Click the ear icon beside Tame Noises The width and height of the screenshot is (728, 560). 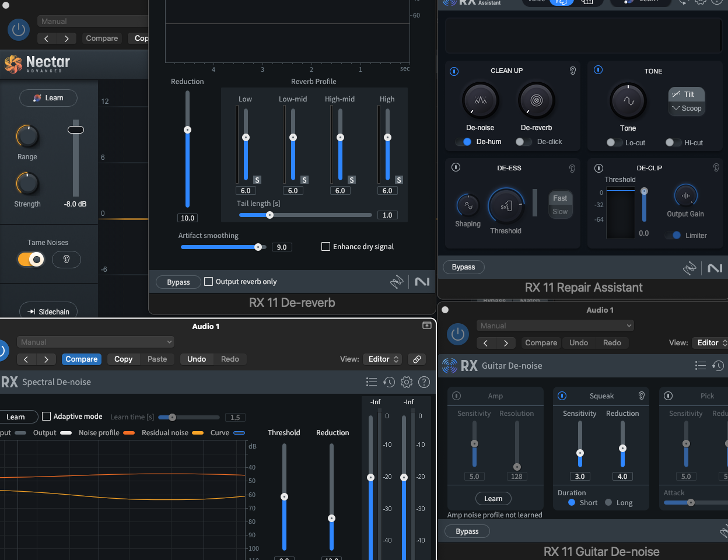pos(66,260)
